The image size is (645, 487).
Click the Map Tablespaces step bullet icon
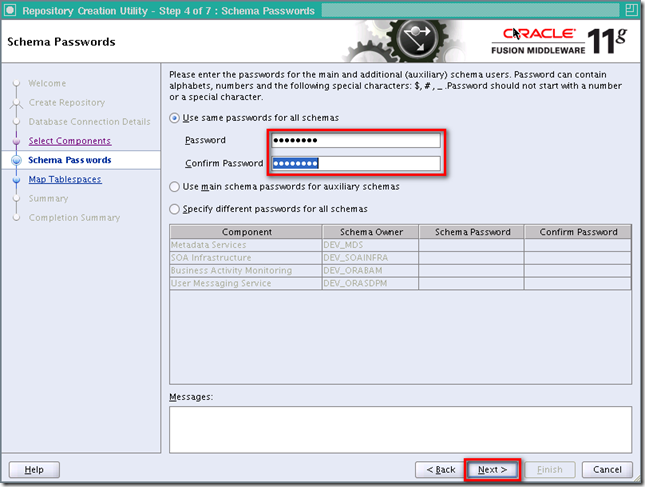pyautogui.click(x=16, y=180)
